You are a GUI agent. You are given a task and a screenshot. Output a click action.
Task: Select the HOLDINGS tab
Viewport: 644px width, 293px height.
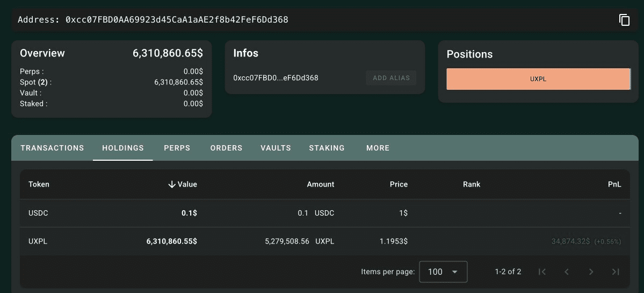123,148
